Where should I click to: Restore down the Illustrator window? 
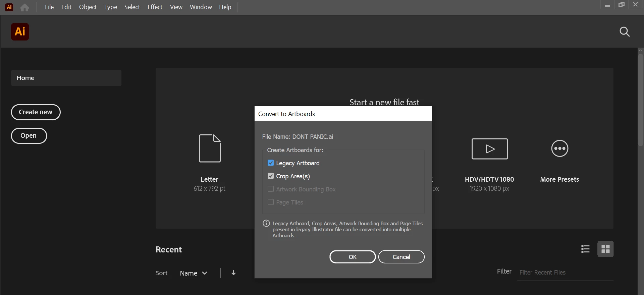coord(622,5)
